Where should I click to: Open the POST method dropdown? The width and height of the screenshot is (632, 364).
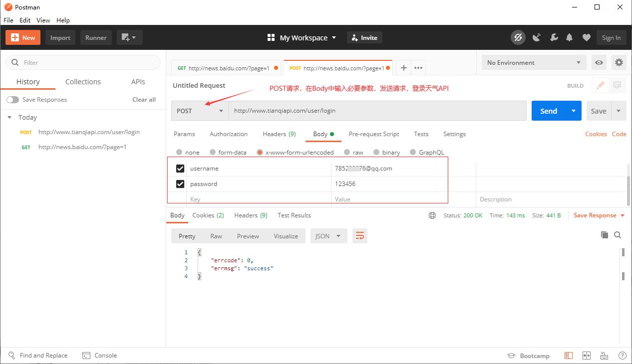pos(200,111)
